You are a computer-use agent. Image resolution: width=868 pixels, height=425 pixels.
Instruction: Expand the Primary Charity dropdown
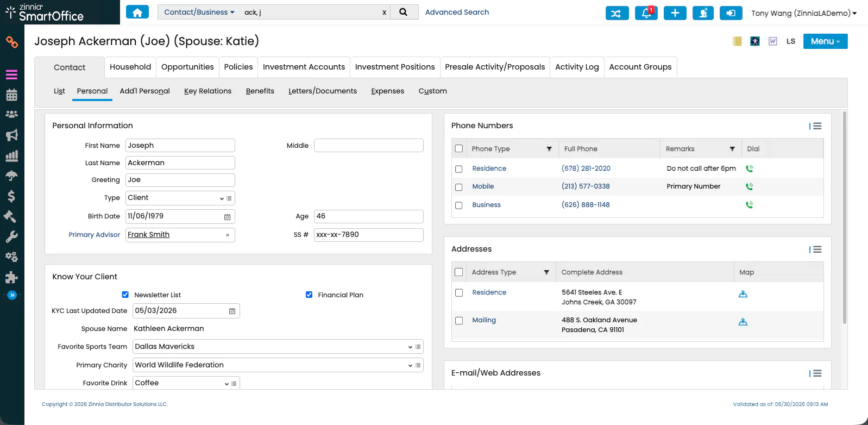(410, 365)
